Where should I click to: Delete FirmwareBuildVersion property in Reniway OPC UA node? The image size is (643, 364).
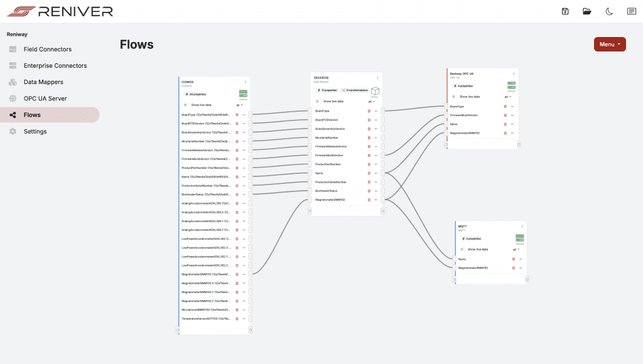point(505,115)
